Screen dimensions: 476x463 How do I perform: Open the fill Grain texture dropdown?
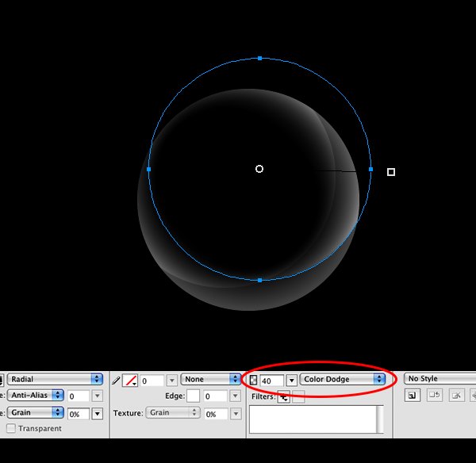pos(36,412)
